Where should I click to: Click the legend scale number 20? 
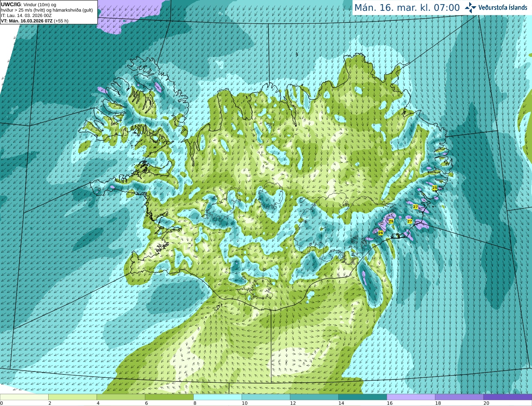(x=486, y=403)
